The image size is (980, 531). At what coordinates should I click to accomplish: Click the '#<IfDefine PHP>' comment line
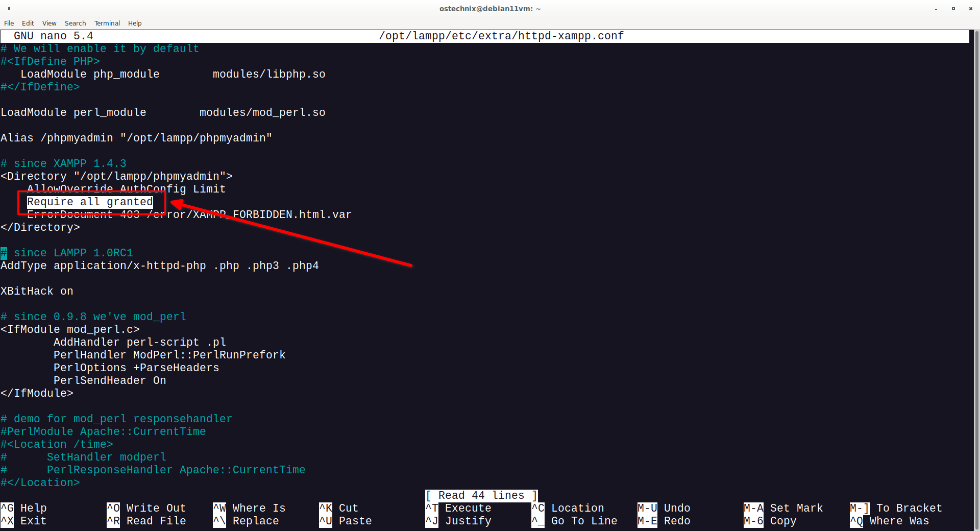50,61
